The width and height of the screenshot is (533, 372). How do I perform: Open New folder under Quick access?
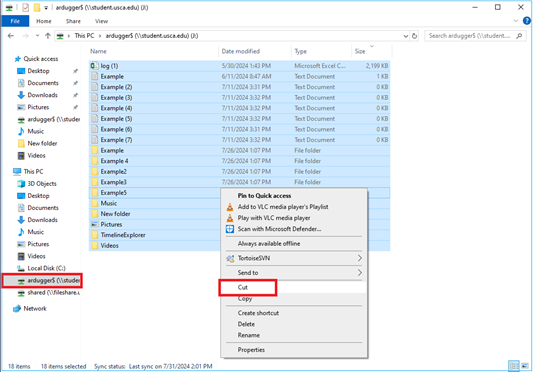click(x=42, y=143)
